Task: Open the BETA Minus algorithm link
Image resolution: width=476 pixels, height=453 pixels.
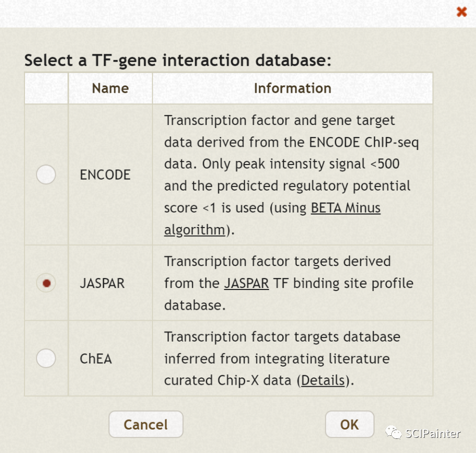Action: coord(345,208)
